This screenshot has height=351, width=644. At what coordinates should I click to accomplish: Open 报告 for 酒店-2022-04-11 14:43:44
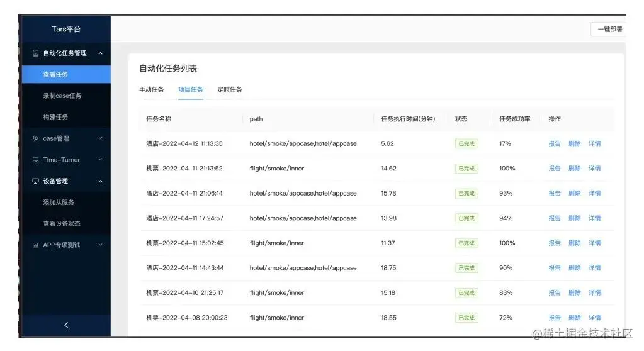[x=555, y=268]
